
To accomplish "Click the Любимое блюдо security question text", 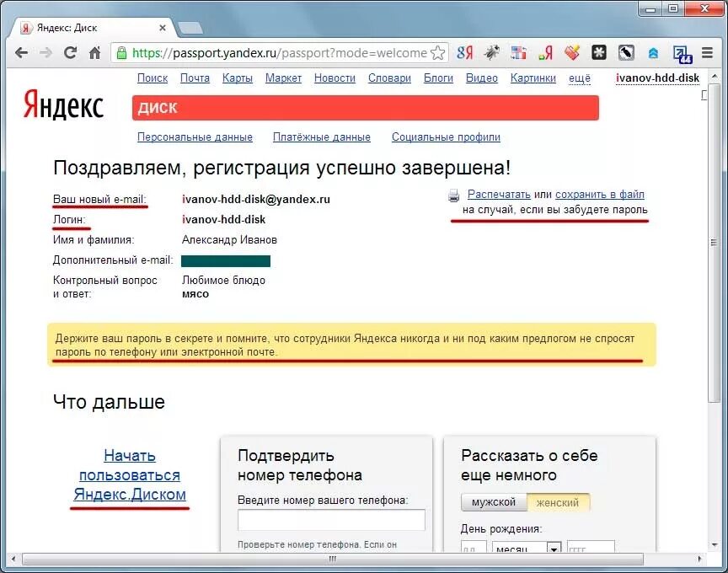I will point(223,280).
